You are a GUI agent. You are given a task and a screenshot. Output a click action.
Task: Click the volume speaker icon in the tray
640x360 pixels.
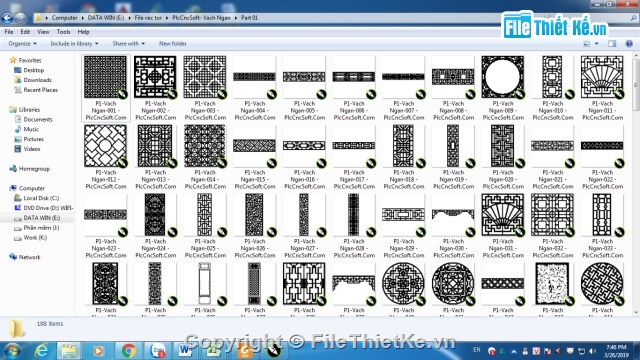[592, 351]
